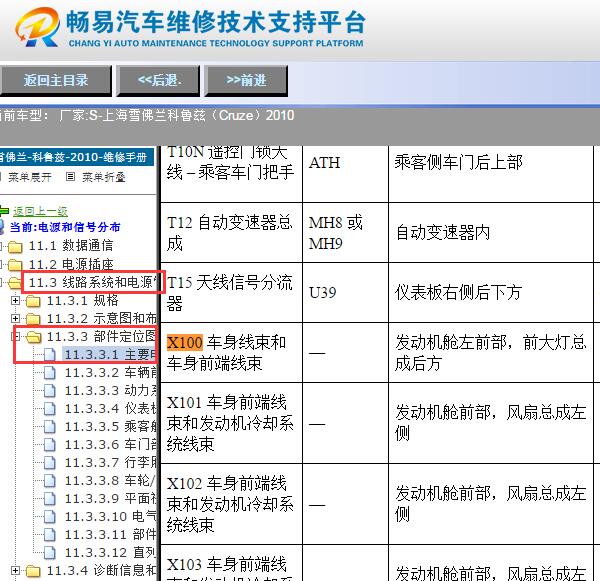Image resolution: width=600 pixels, height=581 pixels.
Task: Open document 11.3.3.1 主要
Action: [110, 354]
